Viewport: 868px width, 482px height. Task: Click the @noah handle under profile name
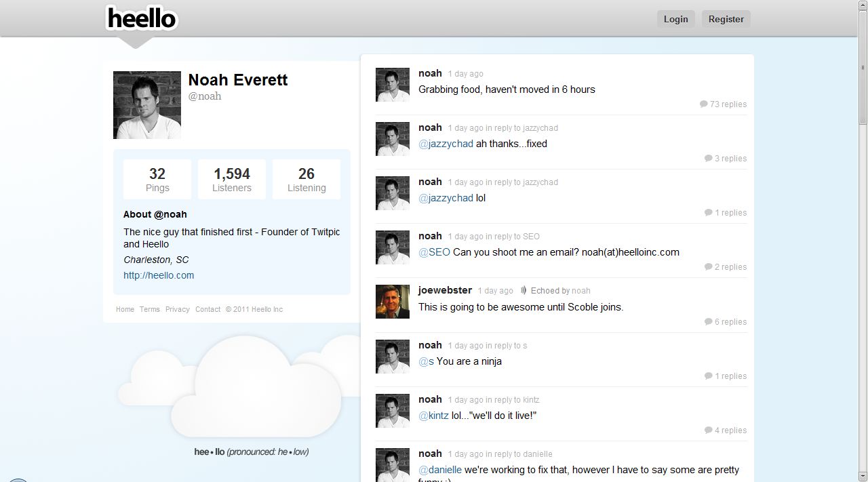205,96
